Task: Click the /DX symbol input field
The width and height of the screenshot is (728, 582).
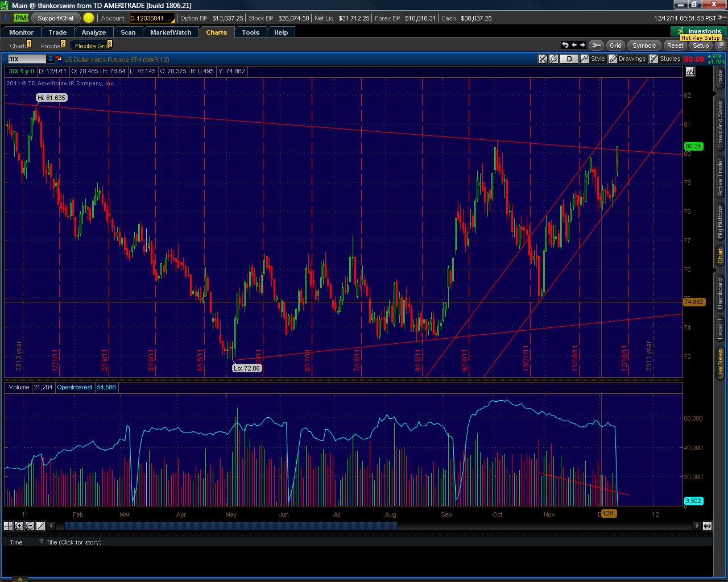Action: click(x=27, y=59)
